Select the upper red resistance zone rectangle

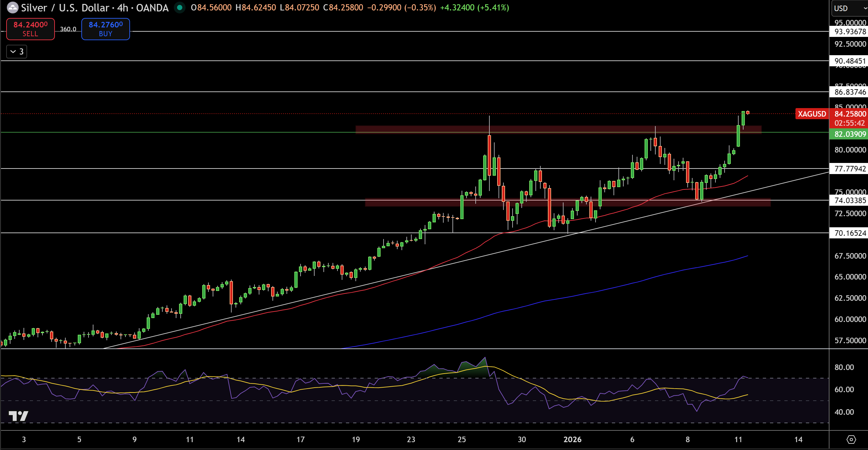click(x=558, y=130)
